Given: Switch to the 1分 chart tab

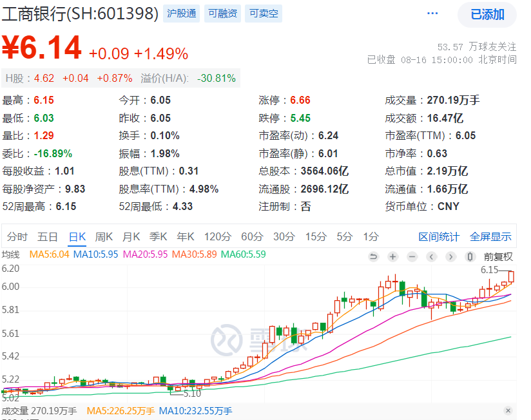Looking at the screenshot, I should tap(371, 236).
